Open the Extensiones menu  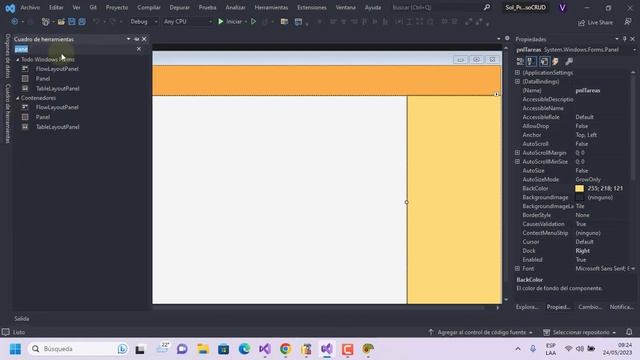click(x=311, y=7)
